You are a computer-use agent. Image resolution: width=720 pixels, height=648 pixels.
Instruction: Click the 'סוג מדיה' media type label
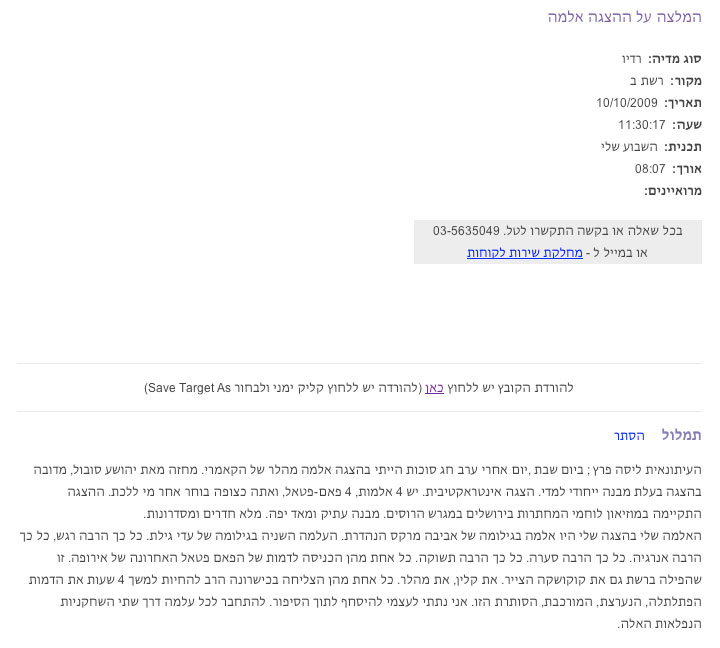pyautogui.click(x=675, y=59)
